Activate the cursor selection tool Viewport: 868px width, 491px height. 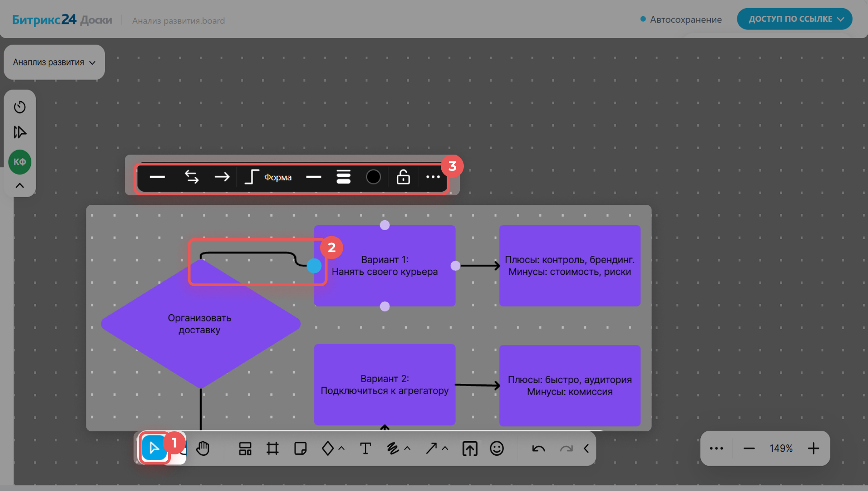click(x=154, y=449)
